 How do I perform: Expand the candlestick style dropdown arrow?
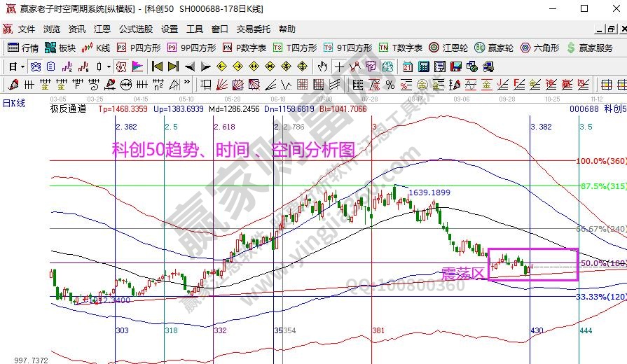(108, 66)
